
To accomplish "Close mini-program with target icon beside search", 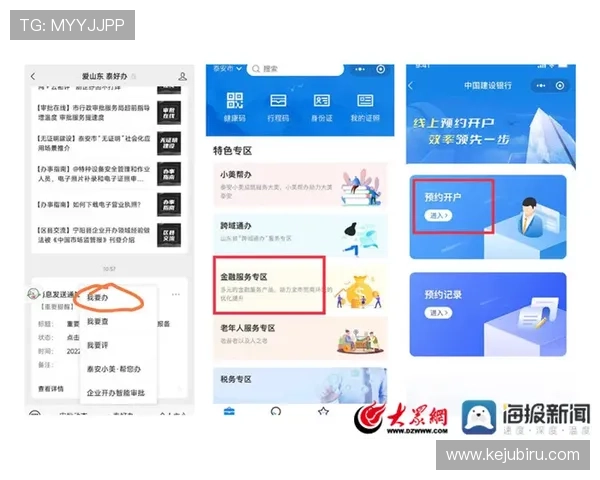I will click(x=381, y=69).
